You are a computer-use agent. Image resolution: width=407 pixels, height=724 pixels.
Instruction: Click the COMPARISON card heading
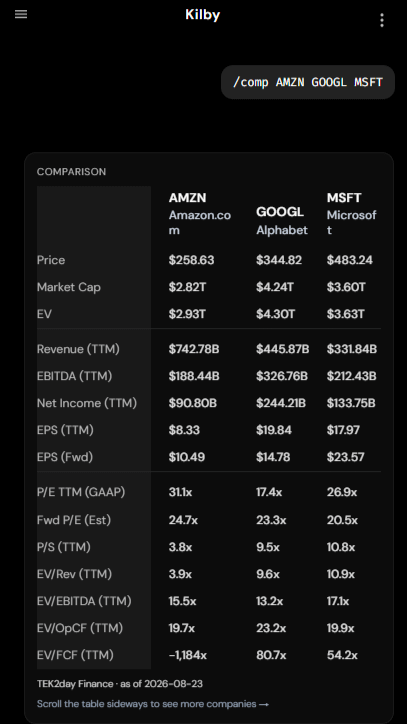72,172
